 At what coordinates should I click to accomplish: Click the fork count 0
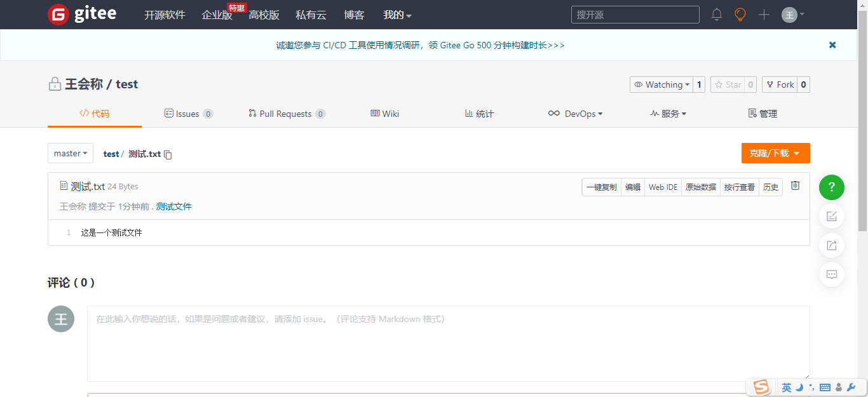point(803,84)
